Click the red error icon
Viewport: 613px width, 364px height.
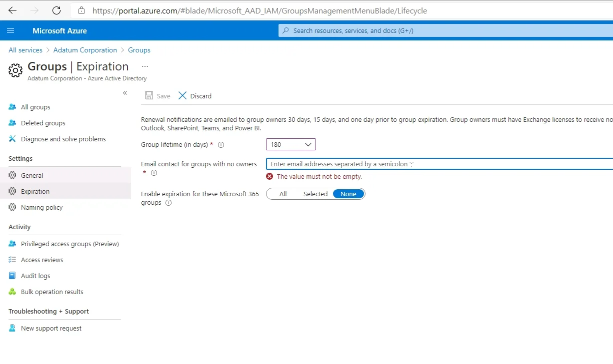270,176
